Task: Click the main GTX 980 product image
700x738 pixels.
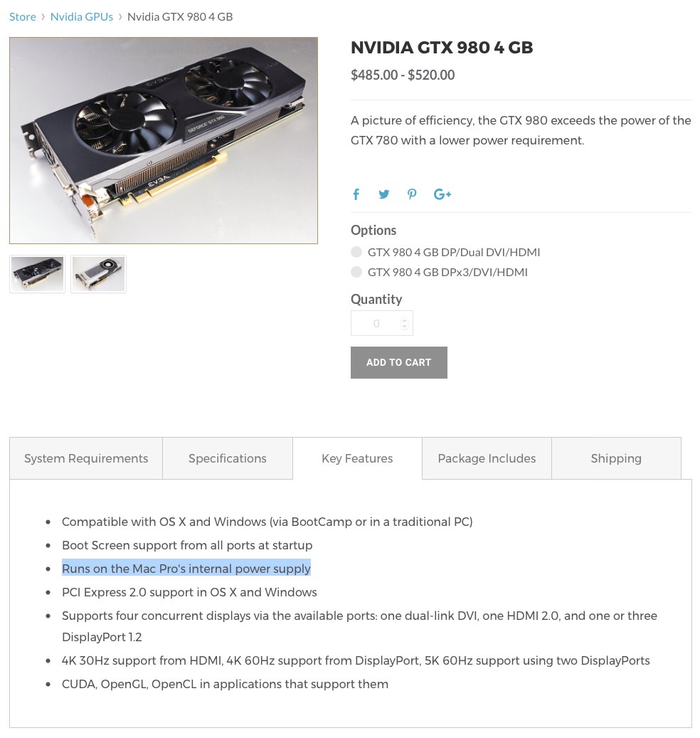Action: 164,140
